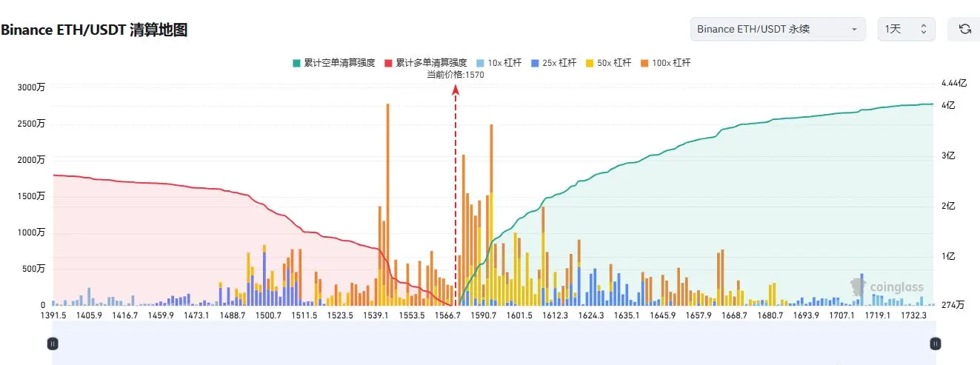This screenshot has width=980, height=365.
Task: Click the Binance ETH/USDT 清算地图 title
Action: pos(94,30)
